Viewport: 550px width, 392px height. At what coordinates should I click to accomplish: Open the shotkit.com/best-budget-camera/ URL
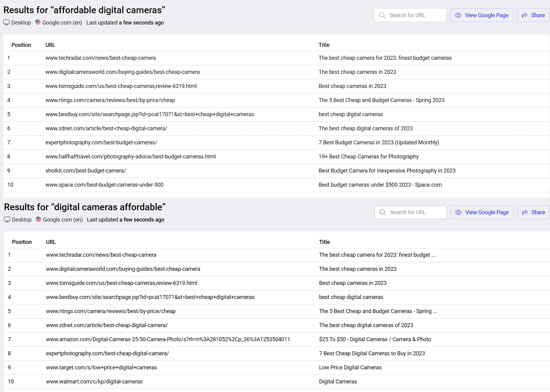(x=86, y=170)
